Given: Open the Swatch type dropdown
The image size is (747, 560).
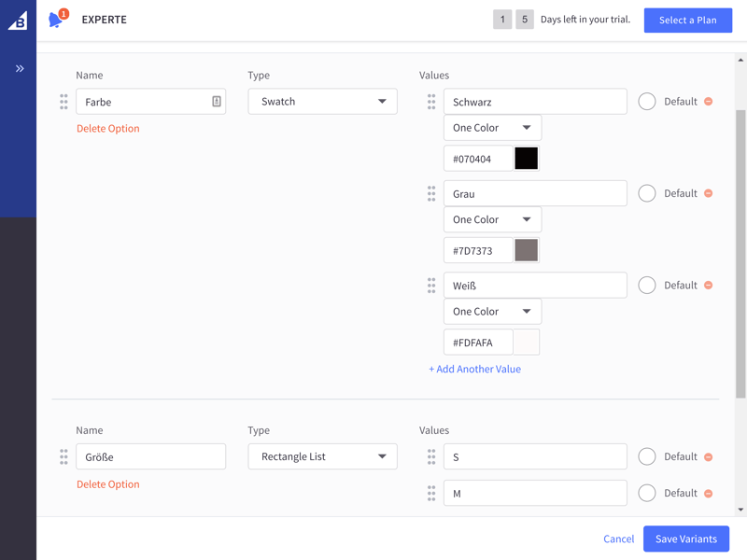Looking at the screenshot, I should point(322,102).
